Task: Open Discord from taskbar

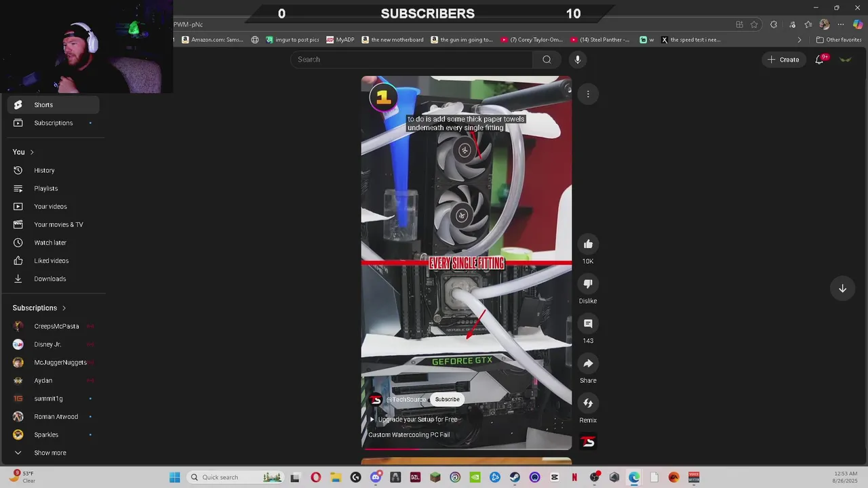Action: click(x=376, y=477)
